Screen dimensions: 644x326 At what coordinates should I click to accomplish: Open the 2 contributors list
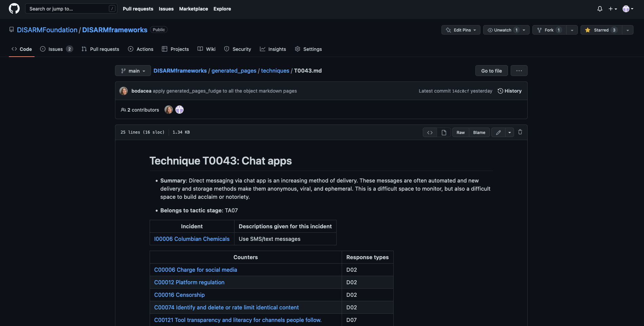(140, 110)
